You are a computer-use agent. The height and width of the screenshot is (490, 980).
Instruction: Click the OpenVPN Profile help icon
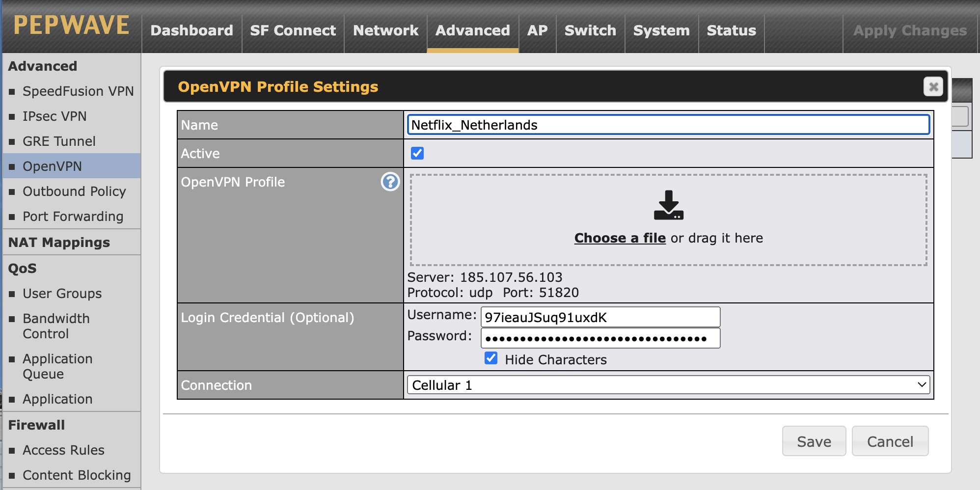[390, 182]
